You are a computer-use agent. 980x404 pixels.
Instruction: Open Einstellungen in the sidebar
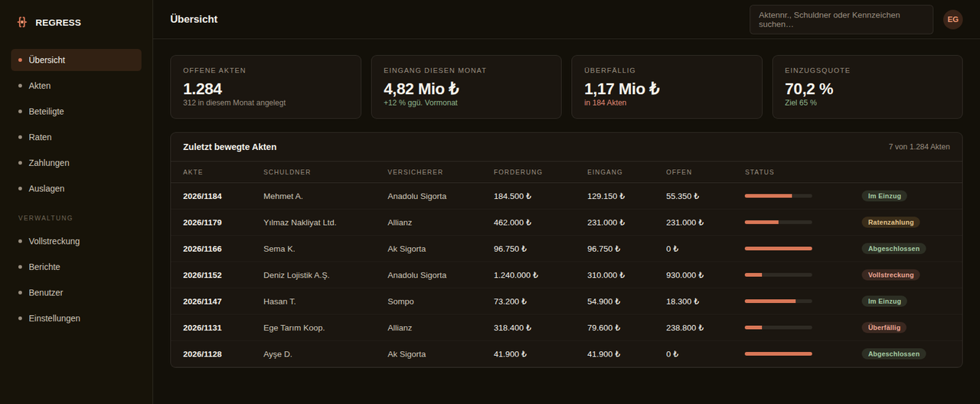[76, 318]
